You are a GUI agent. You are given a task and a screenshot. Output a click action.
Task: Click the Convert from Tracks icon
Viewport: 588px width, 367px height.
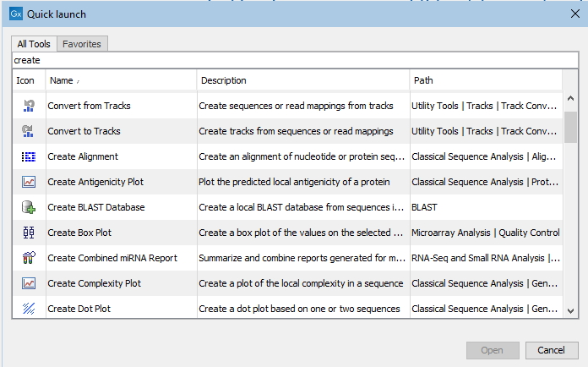coord(29,106)
